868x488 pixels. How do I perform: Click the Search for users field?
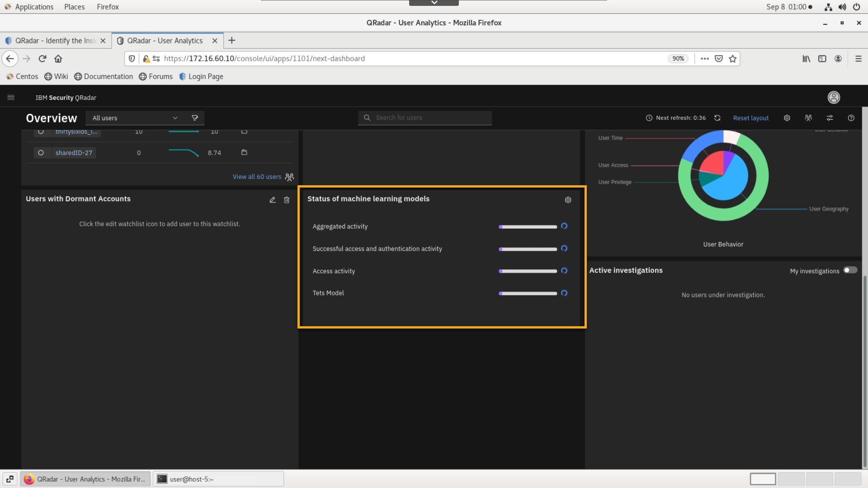click(x=425, y=118)
